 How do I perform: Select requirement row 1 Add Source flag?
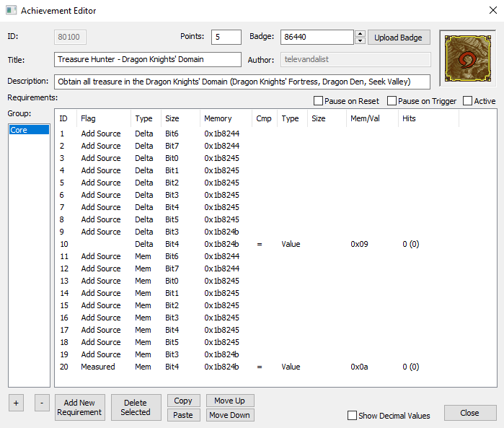tap(101, 134)
